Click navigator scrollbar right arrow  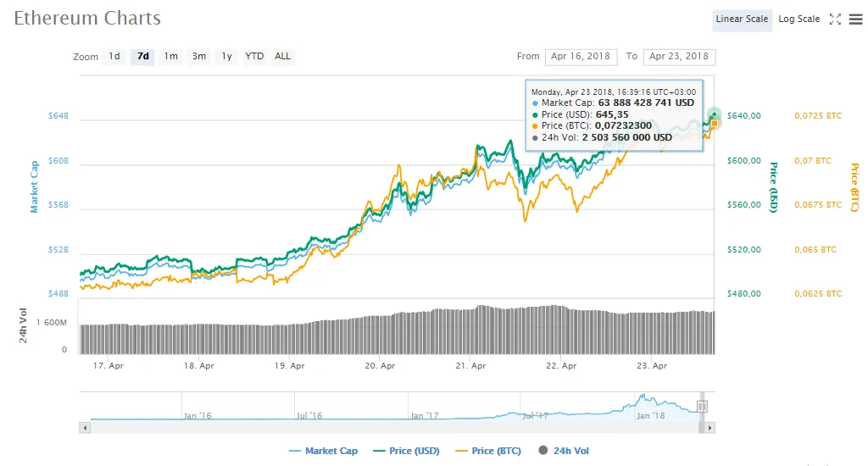point(710,429)
